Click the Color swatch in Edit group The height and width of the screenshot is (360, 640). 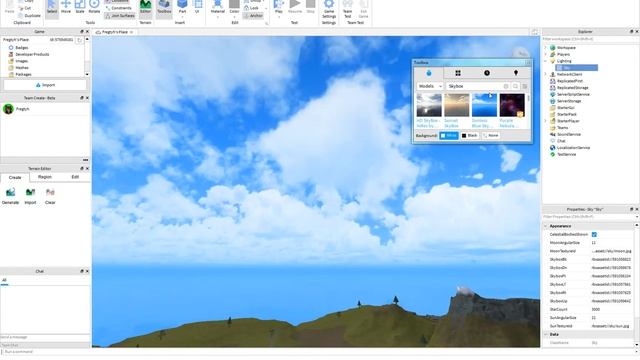234,4
